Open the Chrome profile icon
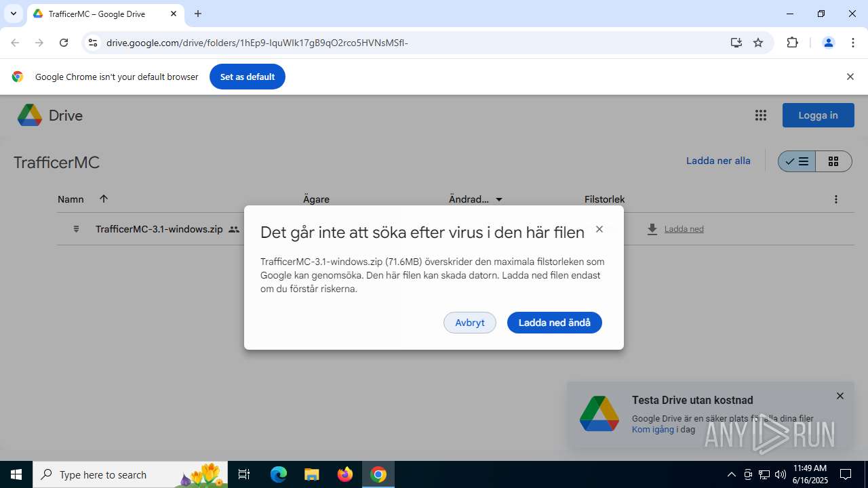 [828, 43]
